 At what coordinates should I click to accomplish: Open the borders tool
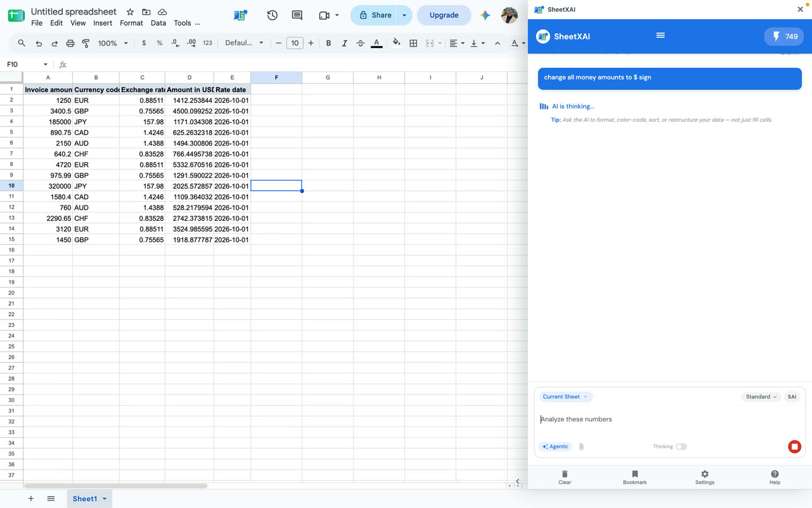(x=413, y=43)
